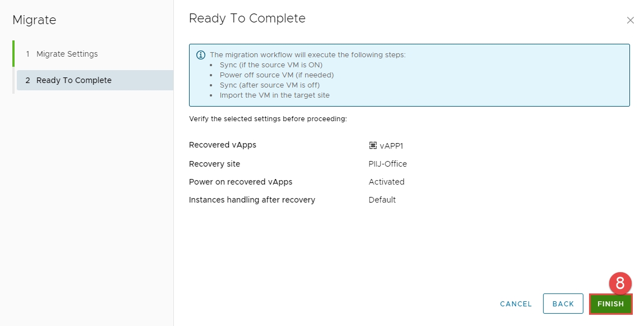Click the Instances handling after recovery label
644x326 pixels.
click(252, 200)
